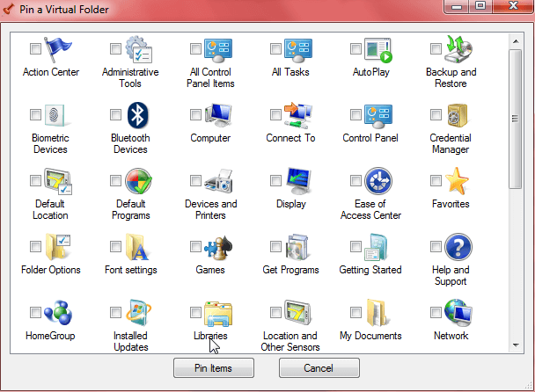Screen dimensions: 535x392
Task: Click the Default Location map icon
Action: [x=58, y=181]
